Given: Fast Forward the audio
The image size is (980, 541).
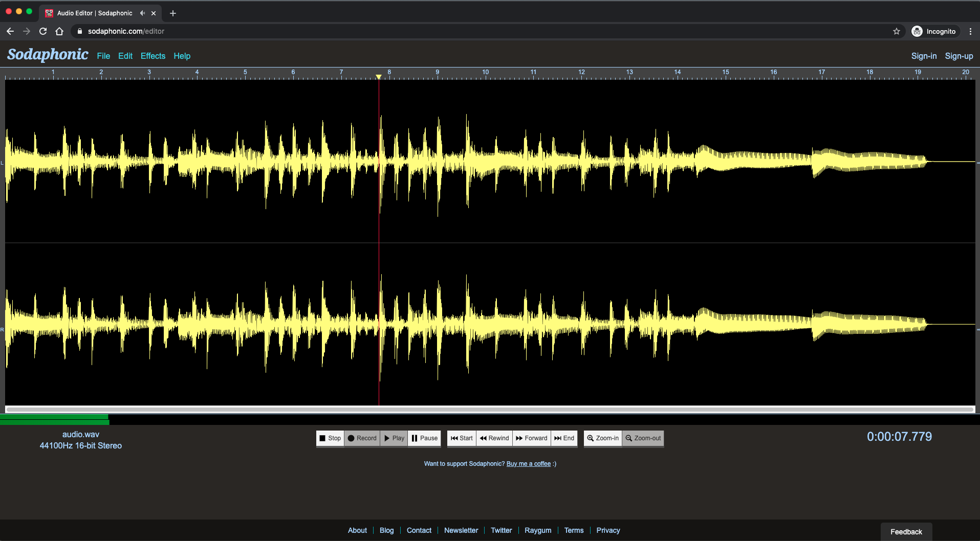Looking at the screenshot, I should pos(532,438).
